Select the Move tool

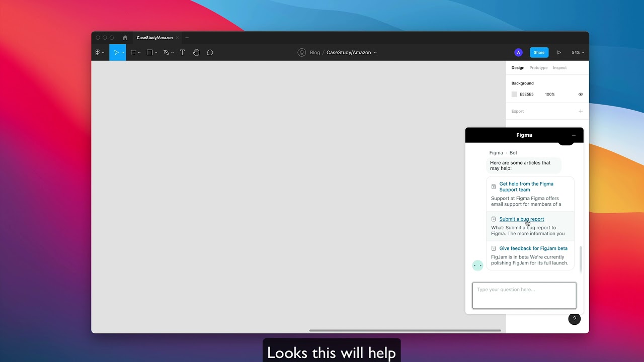116,52
